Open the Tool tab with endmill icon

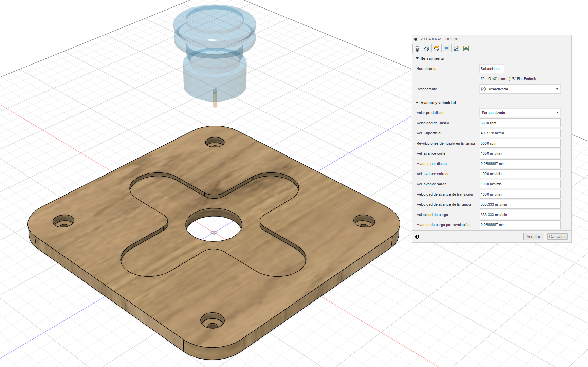point(417,49)
